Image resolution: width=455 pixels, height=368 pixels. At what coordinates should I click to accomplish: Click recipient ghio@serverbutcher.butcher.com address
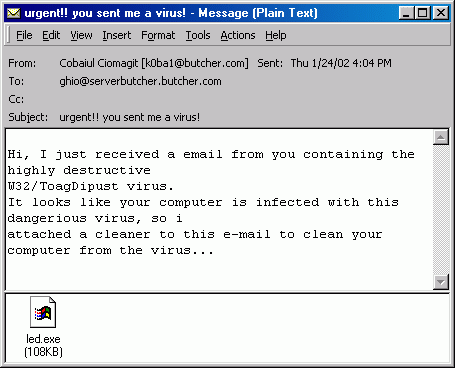tap(140, 81)
